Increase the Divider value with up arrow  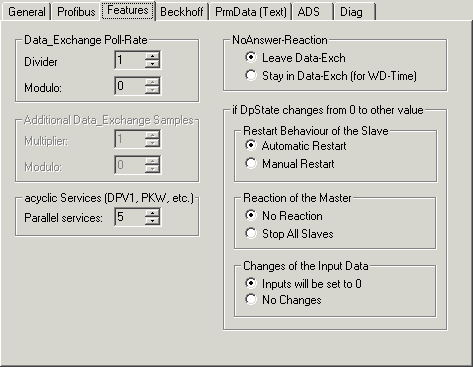pos(152,56)
